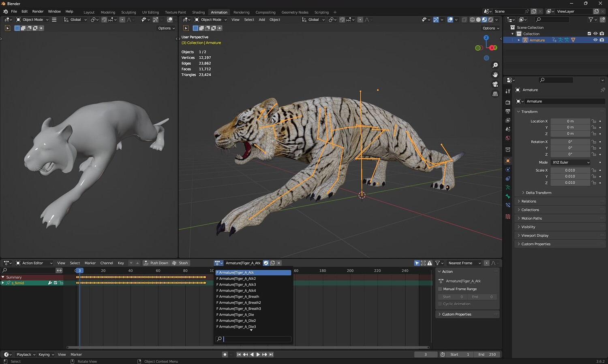Click the zoom magnifier viewport icon
Image resolution: width=608 pixels, height=364 pixels.
495,65
